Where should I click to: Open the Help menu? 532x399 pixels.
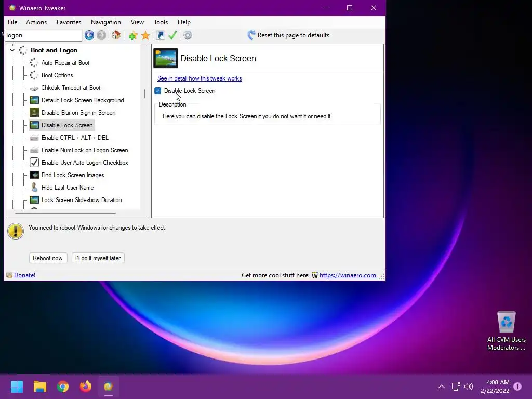[184, 22]
